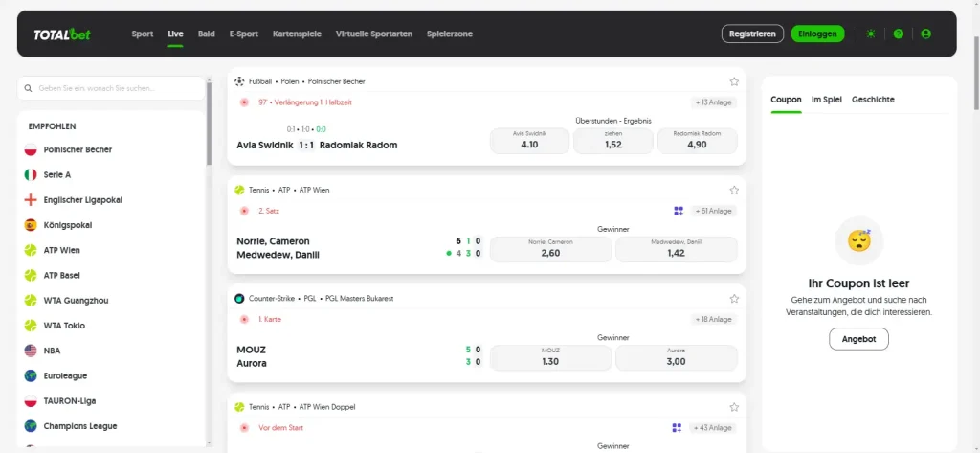This screenshot has height=453, width=980.
Task: Favorite the ATP Wien match star
Action: (734, 191)
